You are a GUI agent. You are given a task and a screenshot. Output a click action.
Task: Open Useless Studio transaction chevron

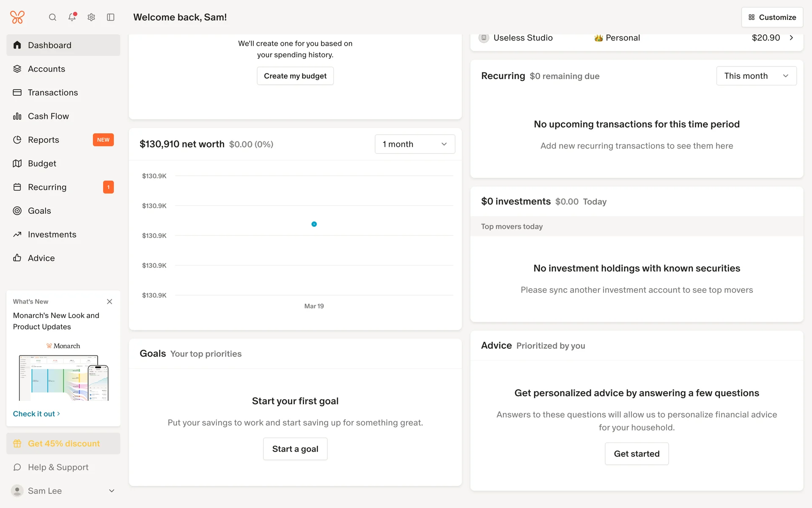pyautogui.click(x=791, y=38)
